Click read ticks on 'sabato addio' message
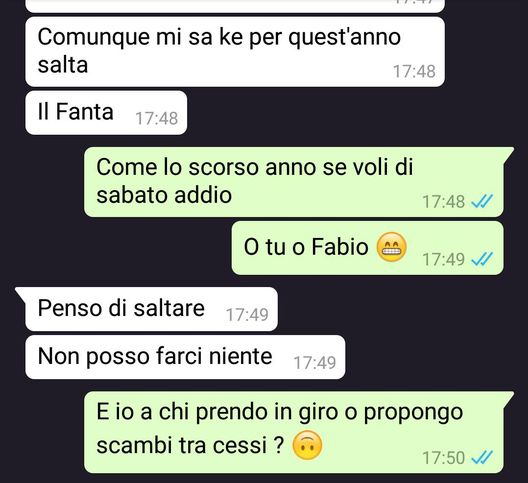 point(482,201)
